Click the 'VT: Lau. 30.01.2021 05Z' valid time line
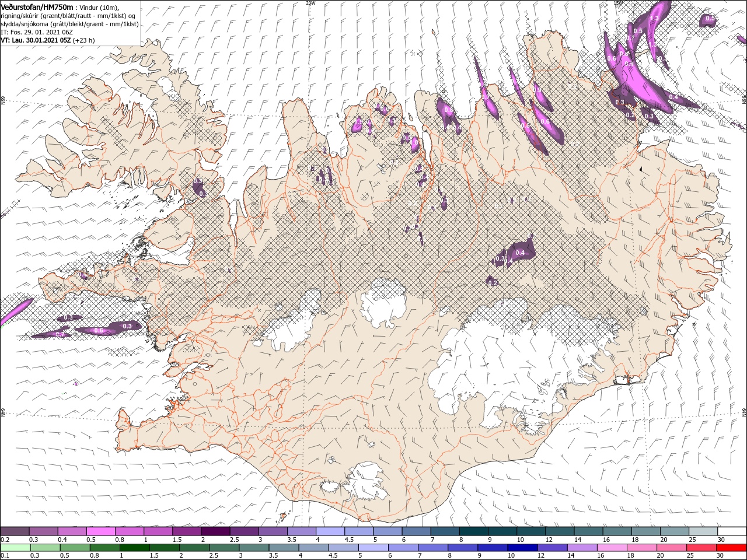Screen dimensions: 747x560 coord(36,40)
